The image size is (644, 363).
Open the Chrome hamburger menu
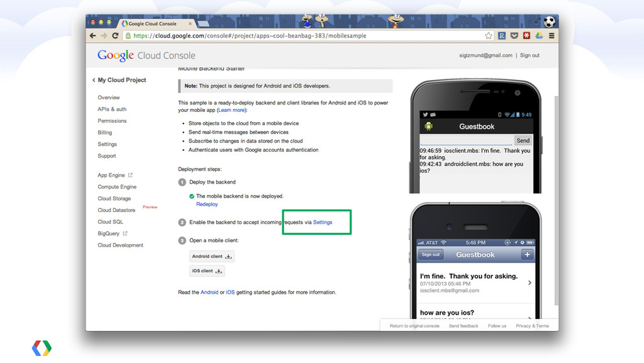click(552, 36)
